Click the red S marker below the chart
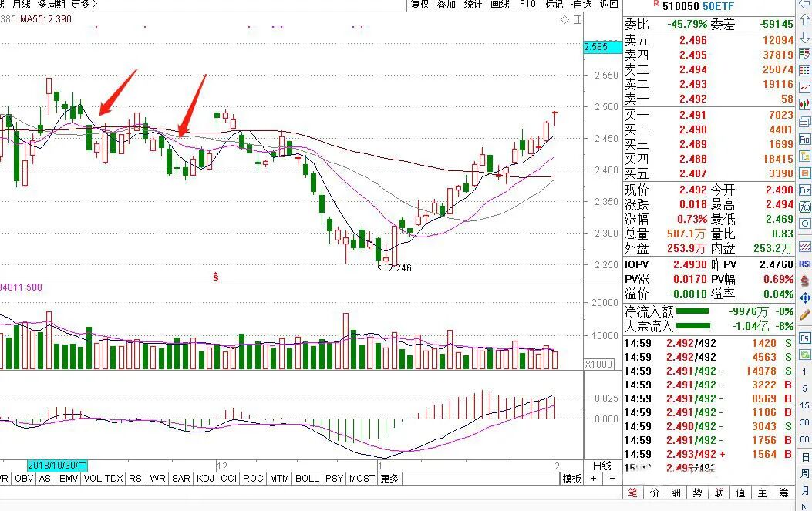The width and height of the screenshot is (812, 511). coord(215,277)
